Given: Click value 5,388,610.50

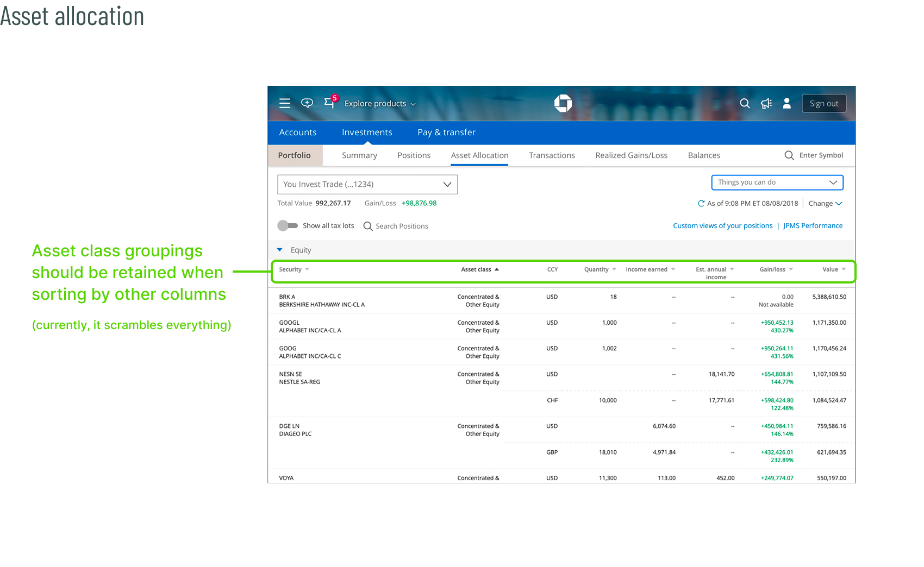Looking at the screenshot, I should (x=829, y=297).
